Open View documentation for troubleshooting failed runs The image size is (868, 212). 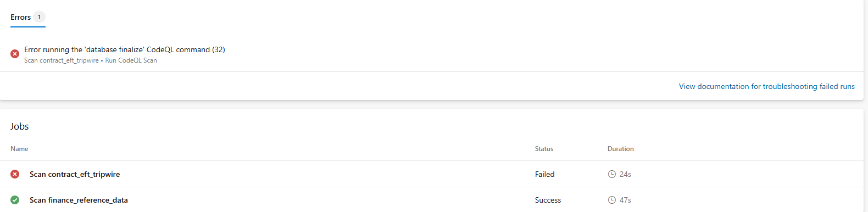coord(767,86)
